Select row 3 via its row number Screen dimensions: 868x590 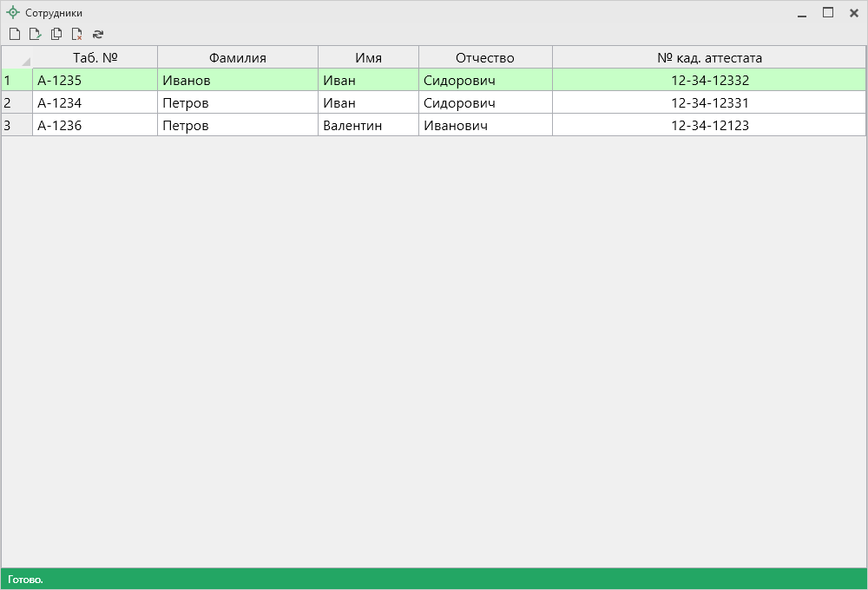click(x=16, y=126)
